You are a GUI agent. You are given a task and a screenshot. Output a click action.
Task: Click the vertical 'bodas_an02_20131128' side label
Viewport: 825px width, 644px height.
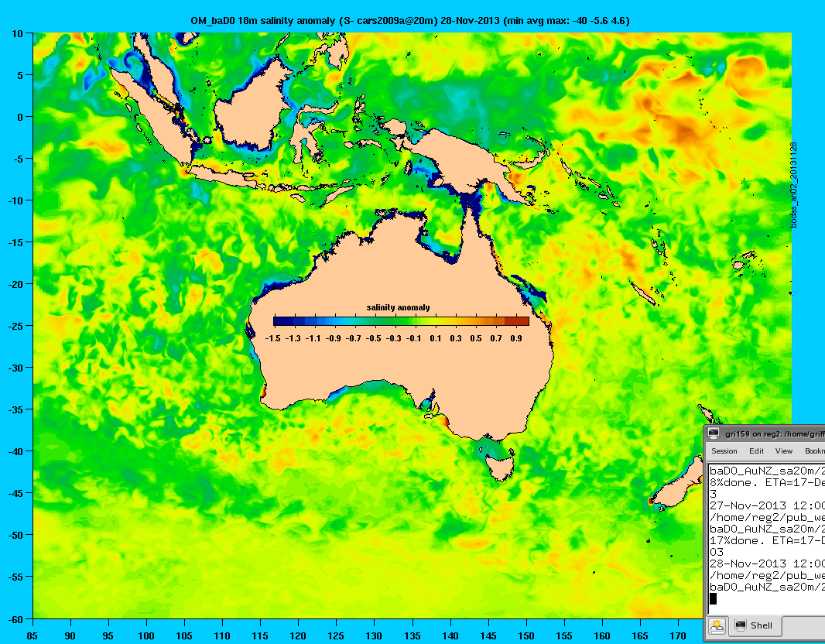tap(794, 185)
